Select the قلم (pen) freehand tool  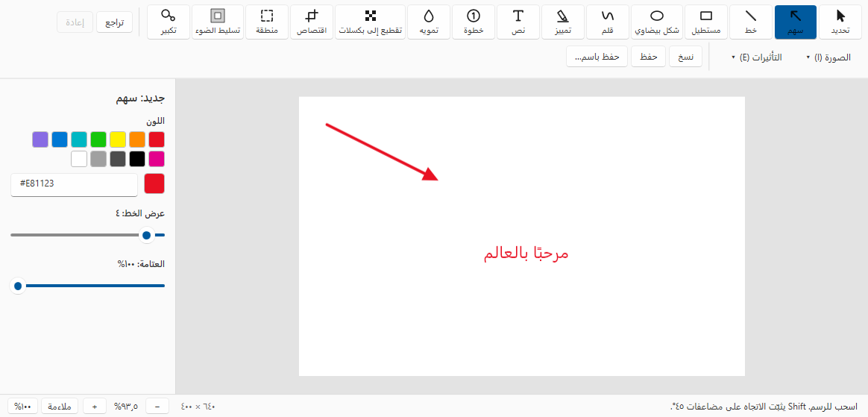[607, 22]
